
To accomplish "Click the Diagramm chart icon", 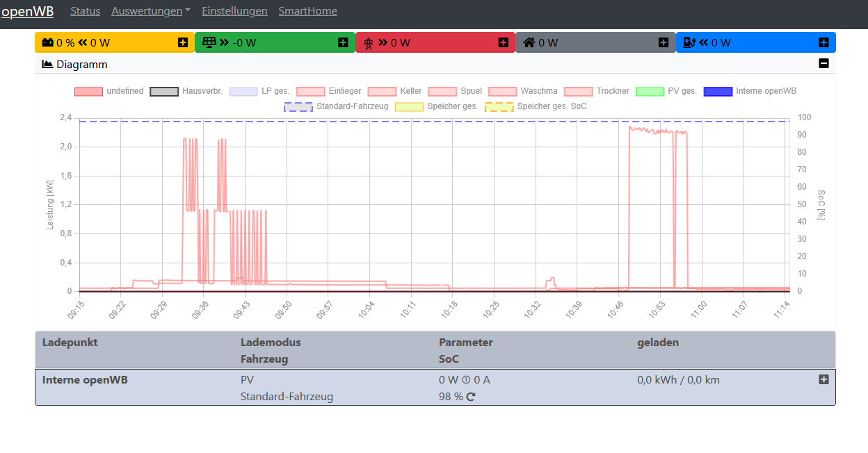I will tap(47, 64).
